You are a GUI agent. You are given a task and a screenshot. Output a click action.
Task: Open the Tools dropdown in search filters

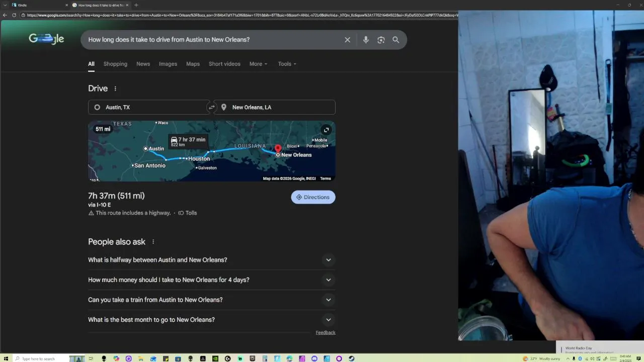click(287, 64)
